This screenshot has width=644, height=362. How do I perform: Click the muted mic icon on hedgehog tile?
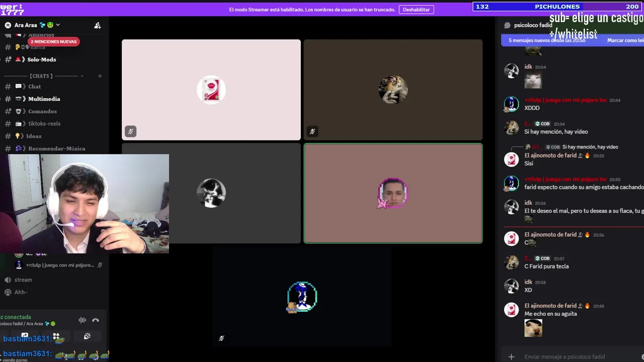221,339
